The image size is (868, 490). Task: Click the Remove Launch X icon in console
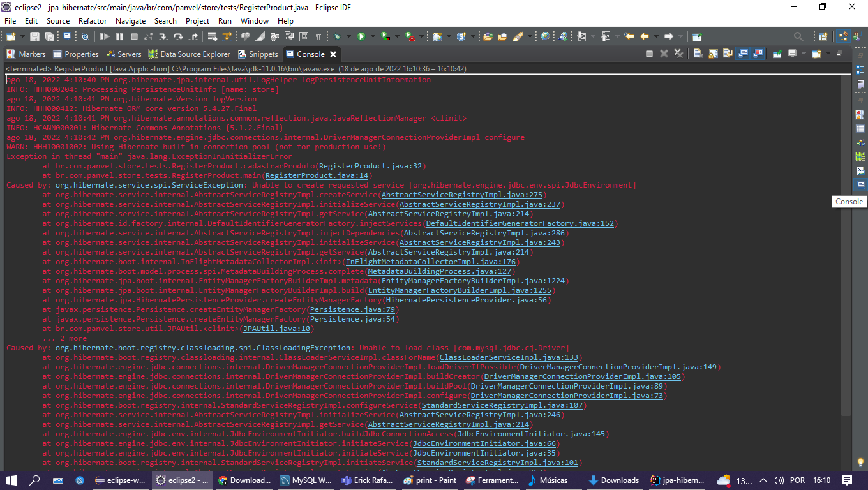664,54
